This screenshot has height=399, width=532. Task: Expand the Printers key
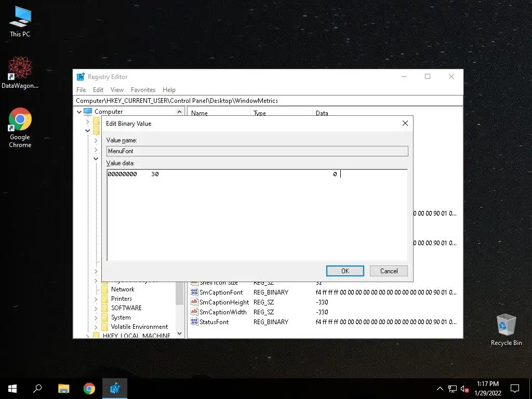coord(96,299)
